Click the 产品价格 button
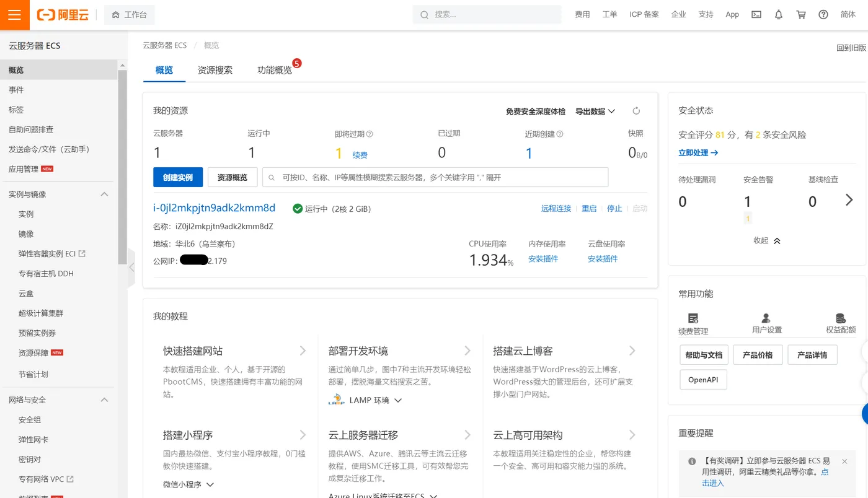The height and width of the screenshot is (498, 868). 758,355
